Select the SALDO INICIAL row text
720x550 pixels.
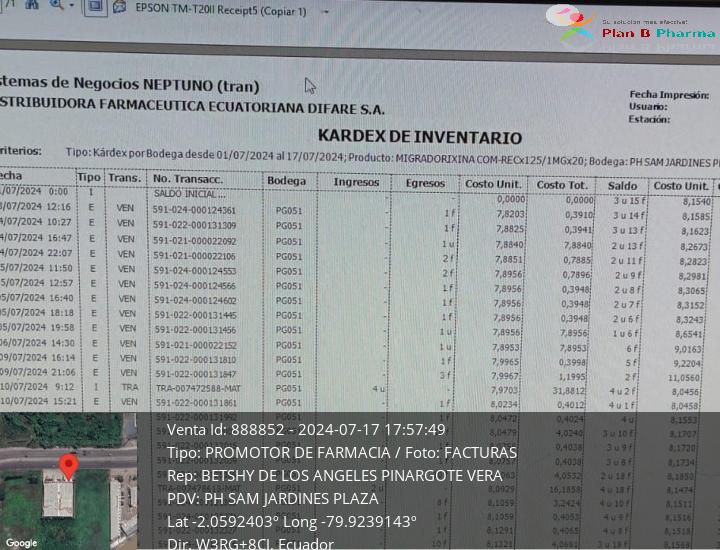190,194
